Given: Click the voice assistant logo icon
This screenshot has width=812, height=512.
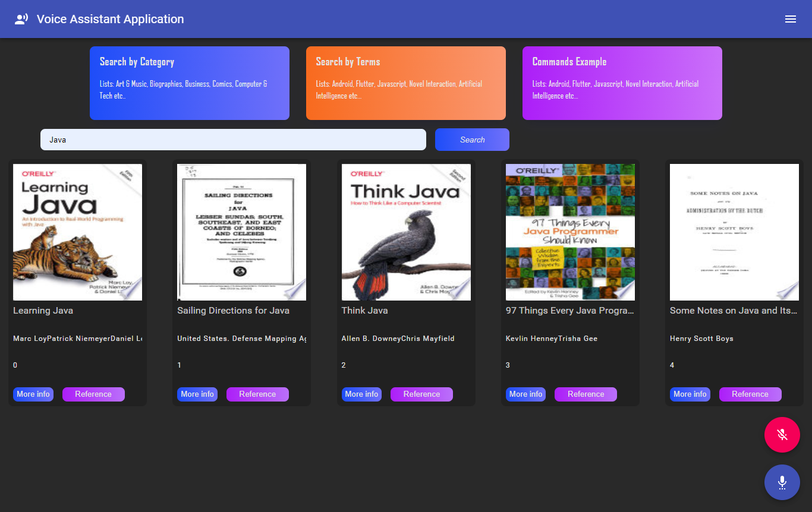Looking at the screenshot, I should tap(21, 19).
